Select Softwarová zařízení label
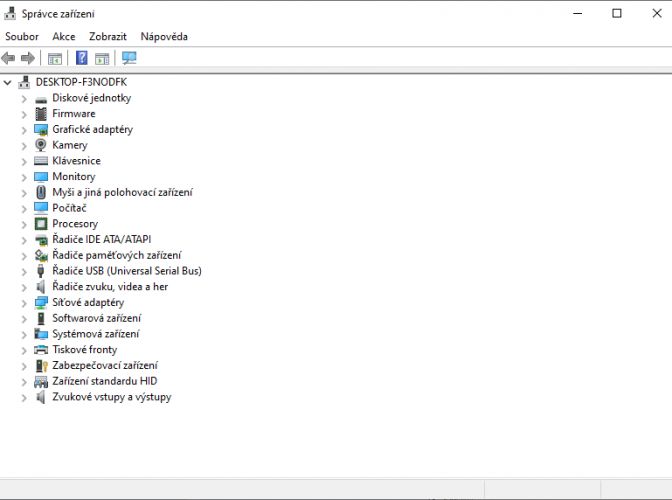This screenshot has height=500, width=672. (x=96, y=318)
